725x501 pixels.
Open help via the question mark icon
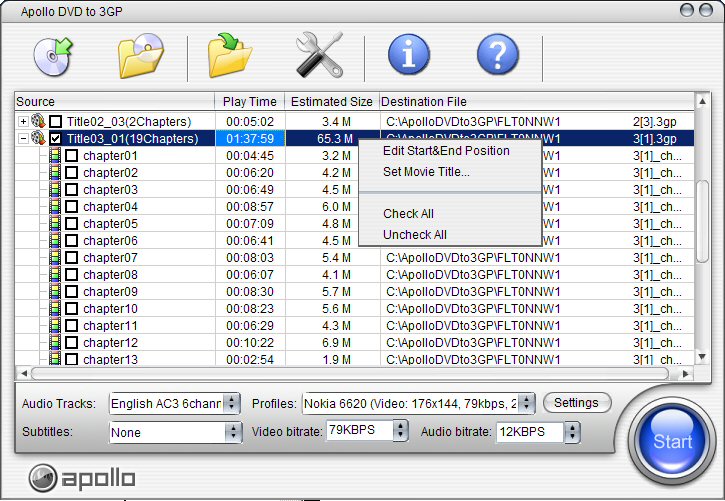pyautogui.click(x=497, y=55)
